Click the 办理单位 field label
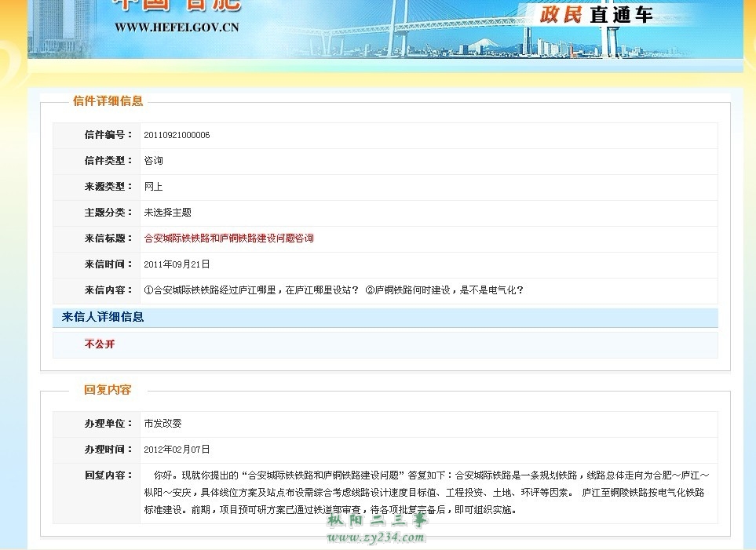756x550 pixels. point(108,423)
